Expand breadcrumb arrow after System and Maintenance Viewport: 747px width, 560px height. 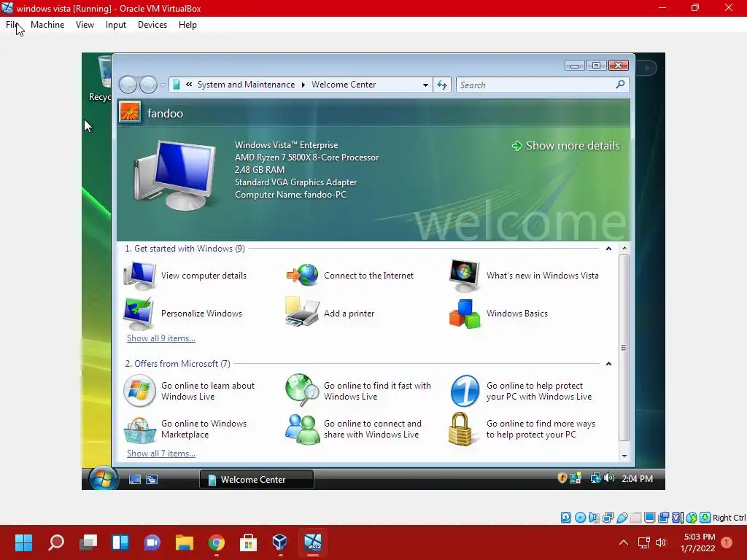[303, 85]
